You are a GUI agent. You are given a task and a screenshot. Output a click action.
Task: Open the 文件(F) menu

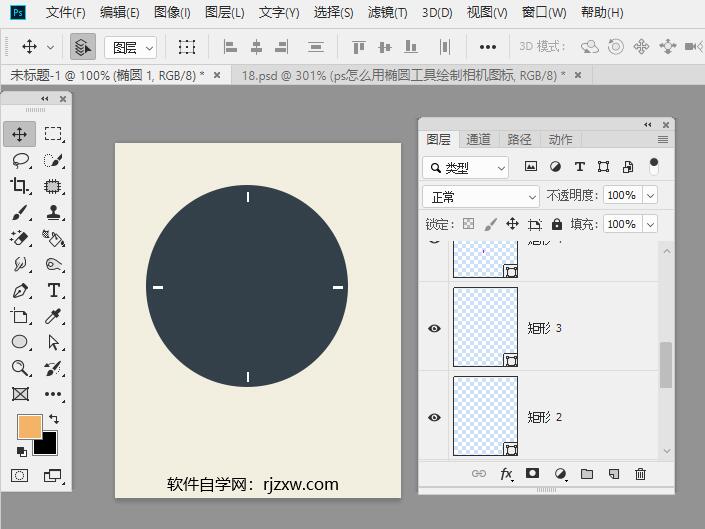pyautogui.click(x=66, y=13)
